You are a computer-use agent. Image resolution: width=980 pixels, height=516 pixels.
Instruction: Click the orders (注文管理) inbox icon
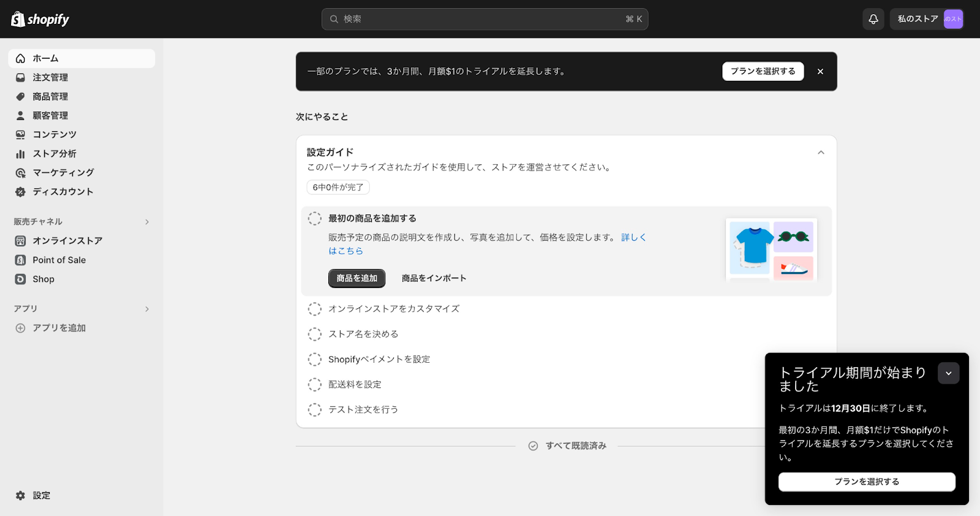click(20, 77)
